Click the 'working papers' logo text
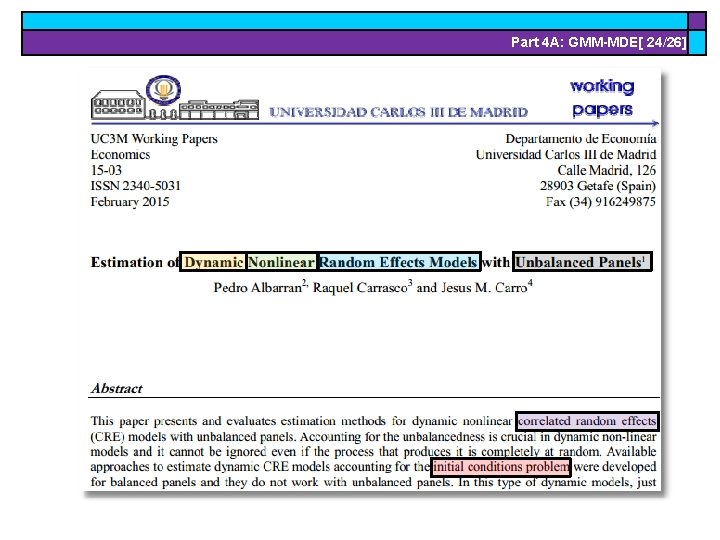Viewport: 720px width, 540px height. (602, 98)
